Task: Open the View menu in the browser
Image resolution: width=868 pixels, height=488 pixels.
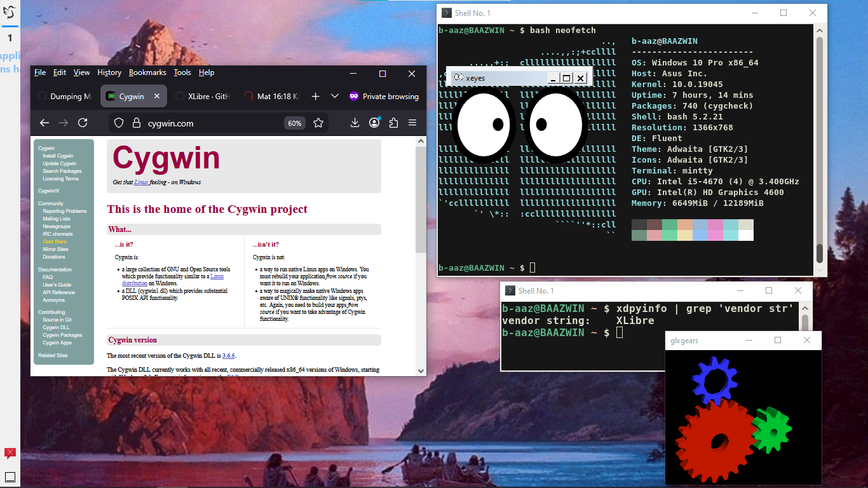Action: 81,72
